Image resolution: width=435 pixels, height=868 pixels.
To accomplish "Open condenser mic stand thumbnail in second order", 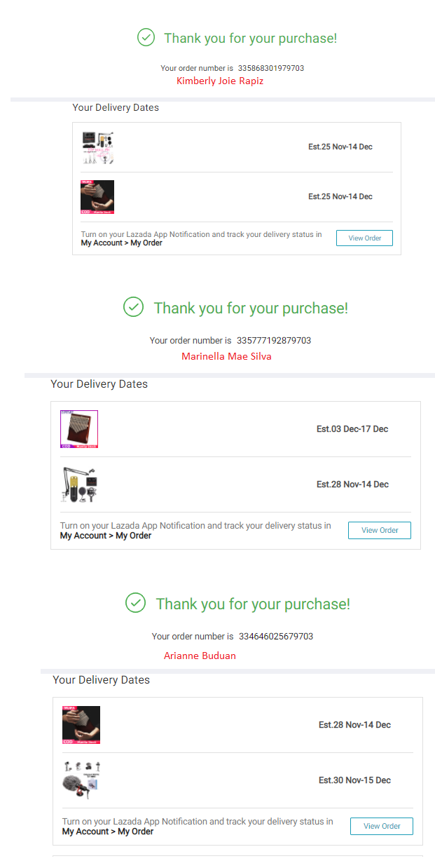I will (x=79, y=484).
